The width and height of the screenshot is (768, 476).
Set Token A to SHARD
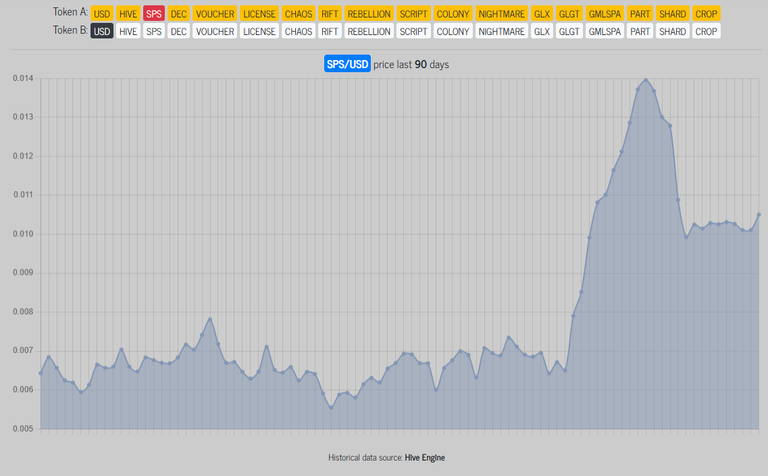point(672,14)
